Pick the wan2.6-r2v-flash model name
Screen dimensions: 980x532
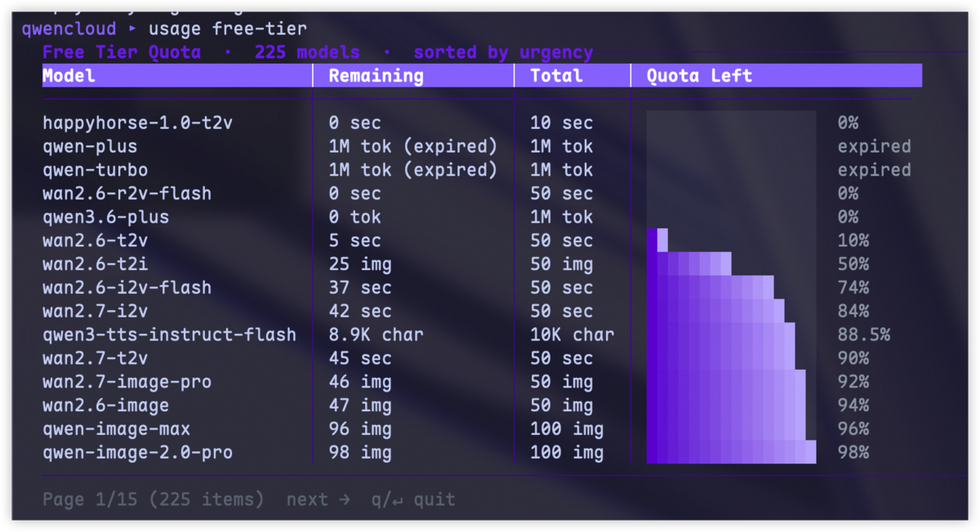(127, 194)
